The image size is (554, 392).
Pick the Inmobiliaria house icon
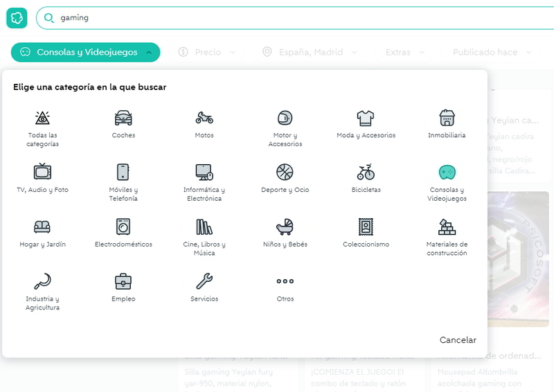coord(447,118)
